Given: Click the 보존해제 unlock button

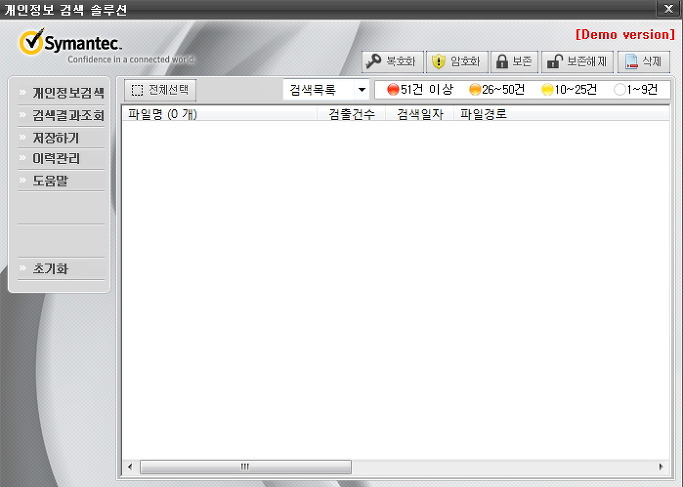Looking at the screenshot, I should click(578, 61).
